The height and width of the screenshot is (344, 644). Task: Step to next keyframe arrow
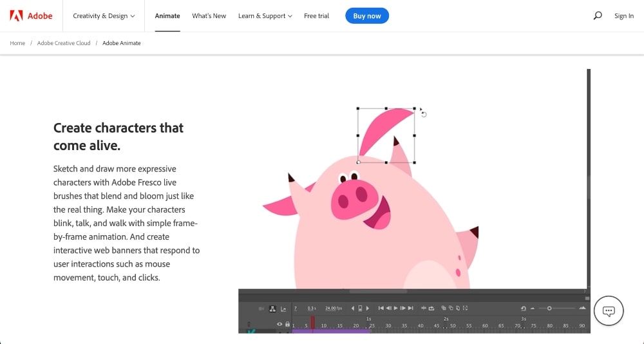click(x=368, y=308)
